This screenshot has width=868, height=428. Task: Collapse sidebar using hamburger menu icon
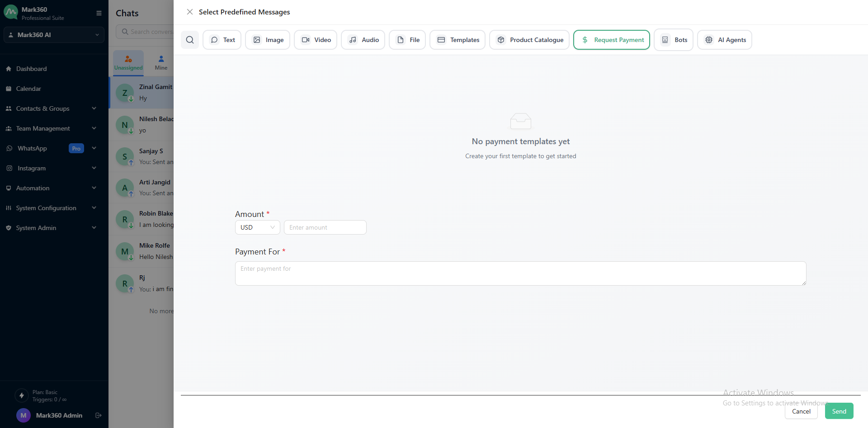[99, 13]
